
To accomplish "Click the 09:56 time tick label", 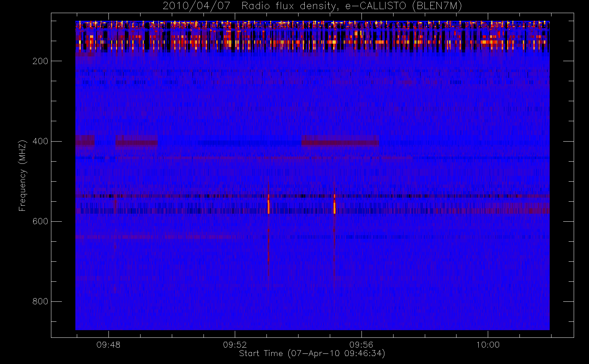I will point(361,345).
